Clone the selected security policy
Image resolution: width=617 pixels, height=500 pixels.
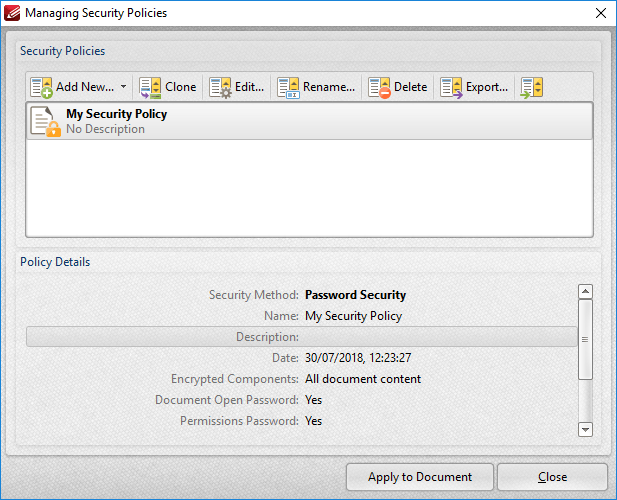(x=168, y=87)
